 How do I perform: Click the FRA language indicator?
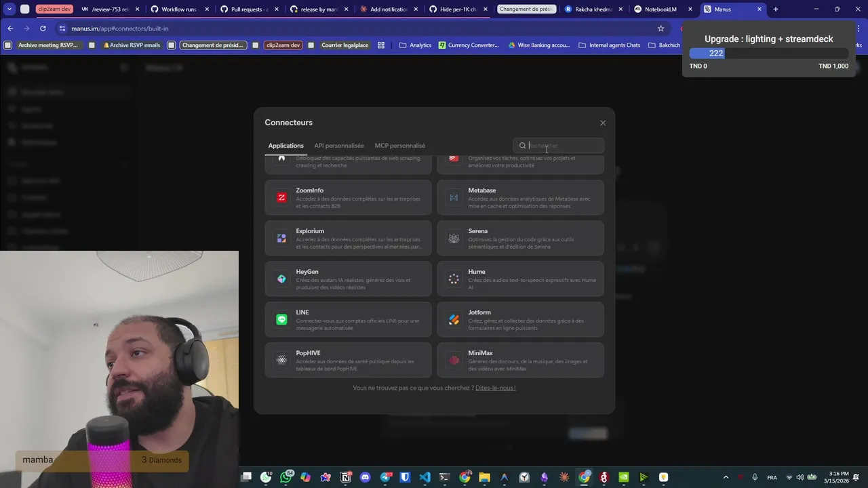pos(772,477)
